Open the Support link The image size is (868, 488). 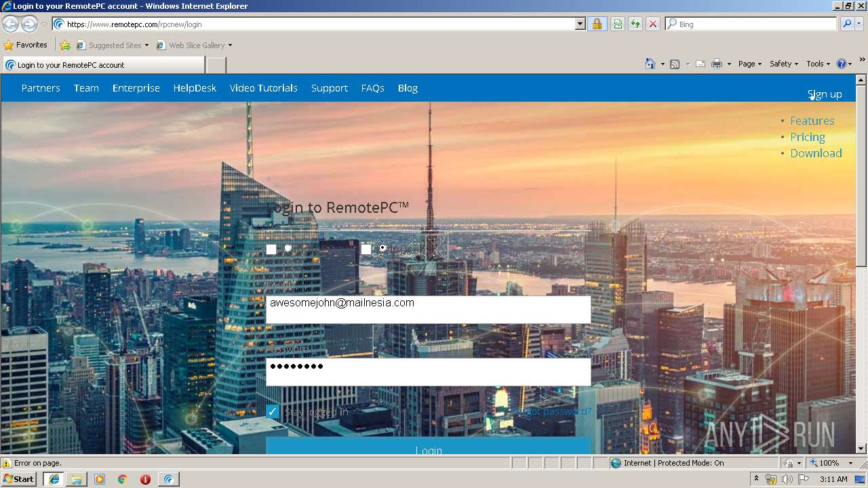[x=330, y=88]
